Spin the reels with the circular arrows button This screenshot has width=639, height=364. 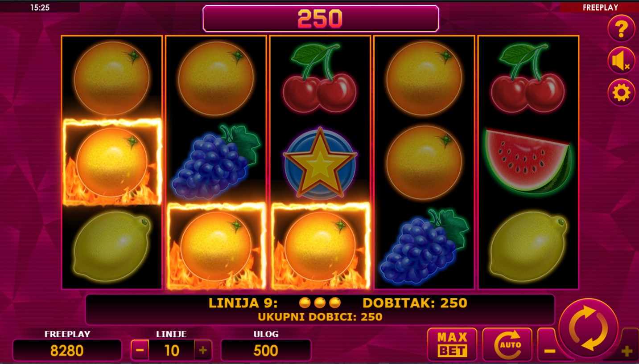click(589, 328)
